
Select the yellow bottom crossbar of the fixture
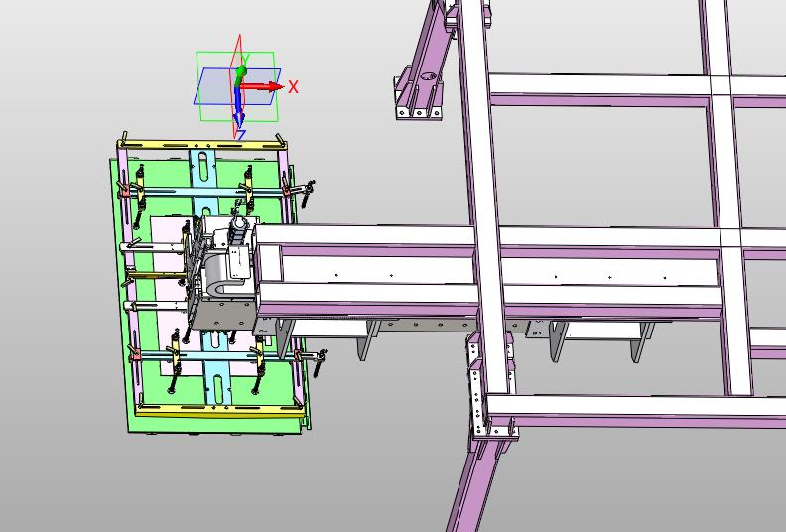point(218,411)
